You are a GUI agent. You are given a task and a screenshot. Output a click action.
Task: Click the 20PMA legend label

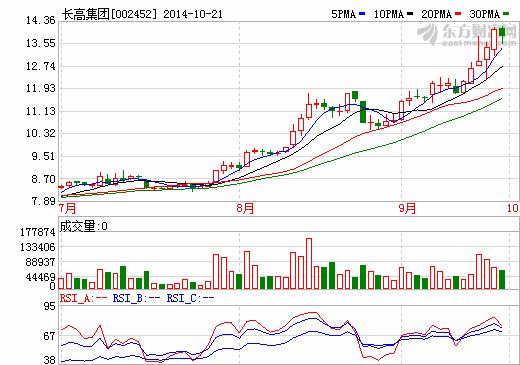tap(436, 14)
